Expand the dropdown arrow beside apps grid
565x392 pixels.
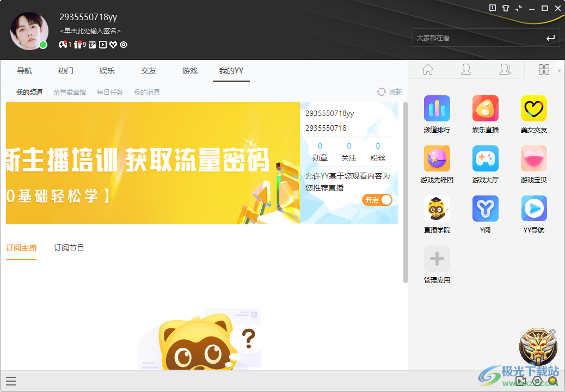559,71
